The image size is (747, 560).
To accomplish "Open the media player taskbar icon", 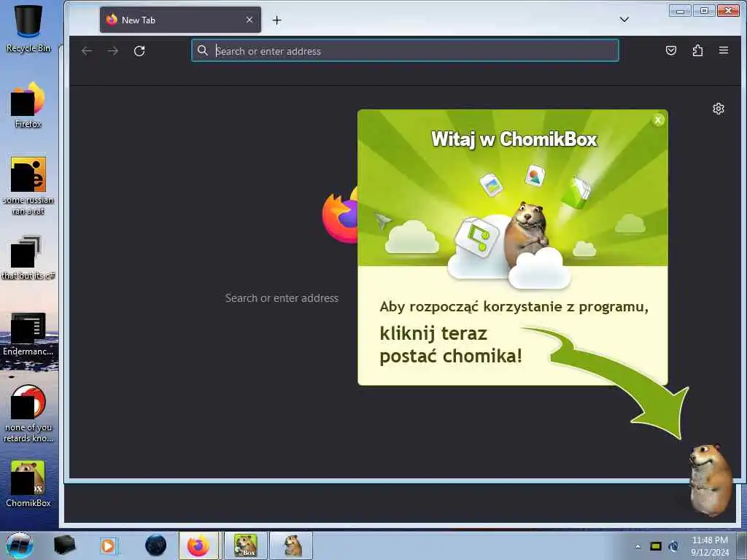I will (x=109, y=545).
